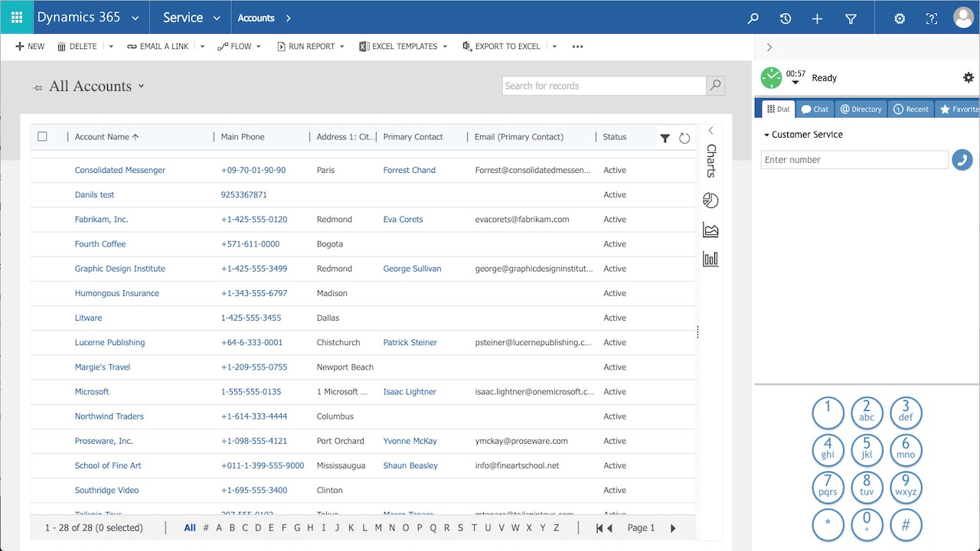
Task: Pin the All Accounts view
Action: tap(38, 87)
